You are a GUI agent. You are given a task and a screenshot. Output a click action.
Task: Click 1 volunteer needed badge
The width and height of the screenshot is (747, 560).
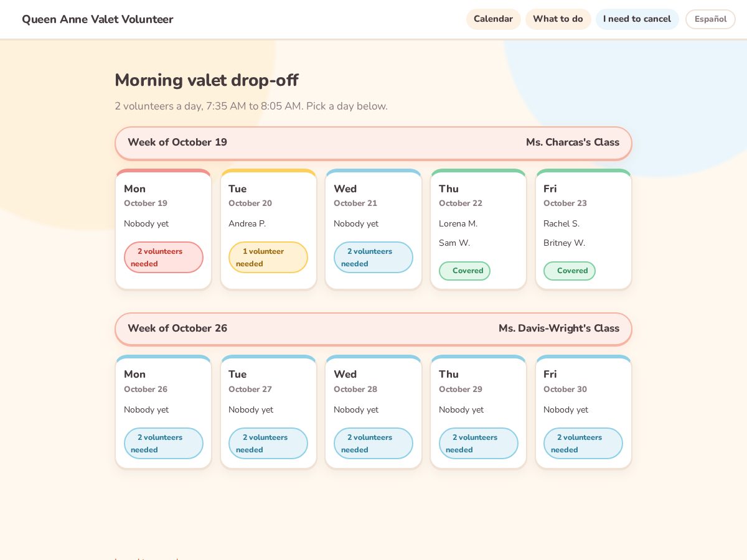268,257
